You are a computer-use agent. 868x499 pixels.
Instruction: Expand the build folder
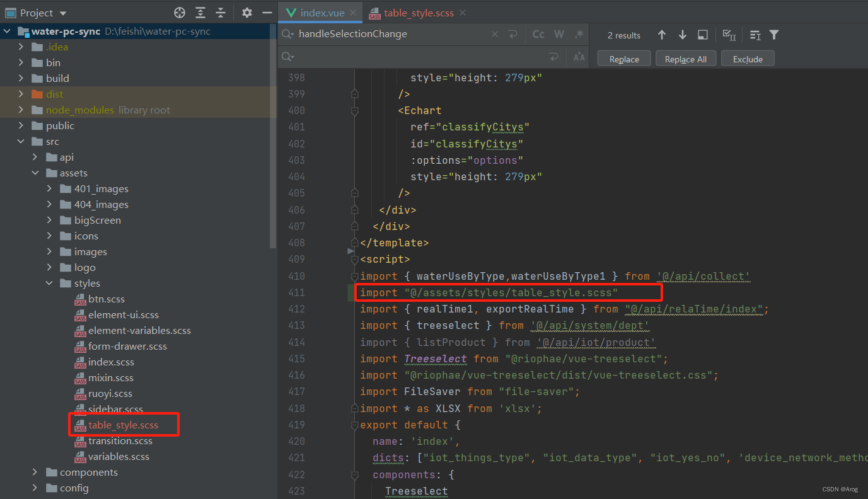[x=21, y=78]
